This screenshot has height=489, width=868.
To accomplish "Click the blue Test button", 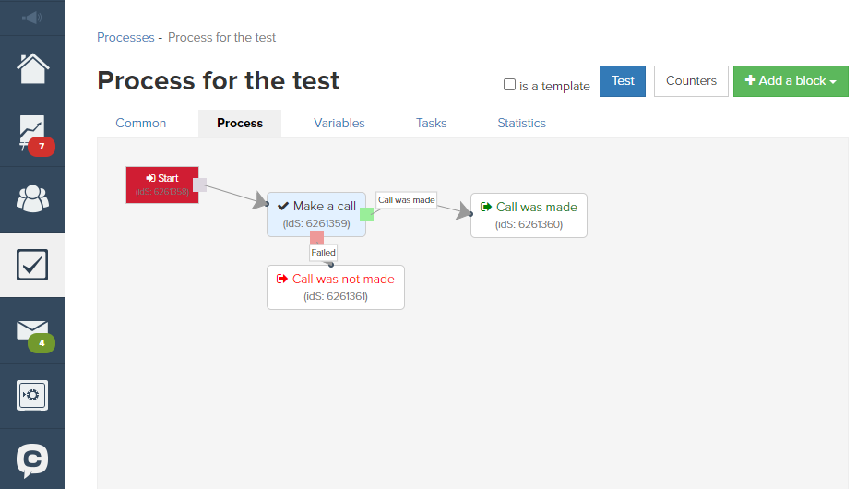I will click(x=623, y=81).
